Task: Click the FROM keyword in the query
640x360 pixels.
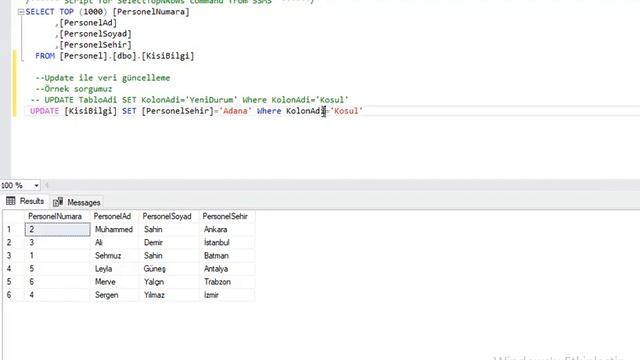Action: pos(45,56)
